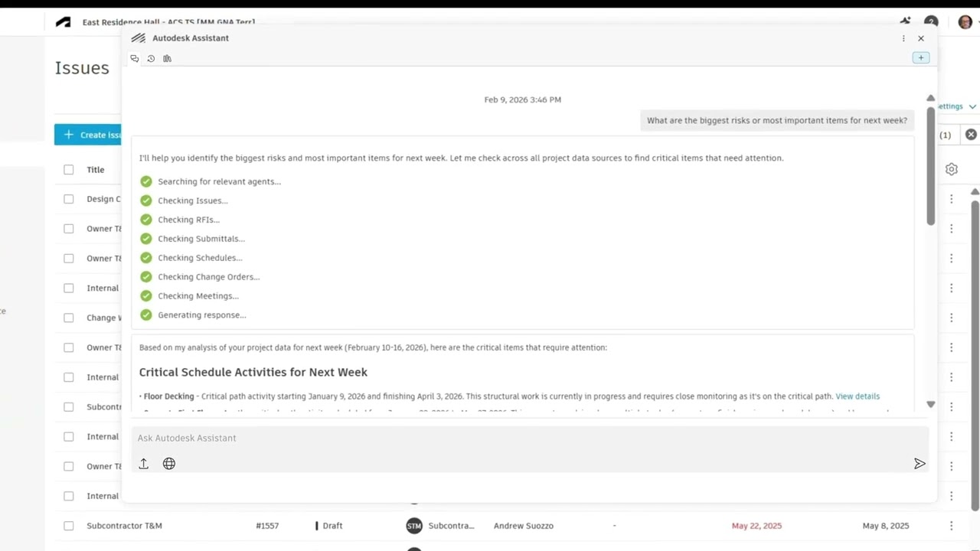Click the Checking RFIs step

188,220
